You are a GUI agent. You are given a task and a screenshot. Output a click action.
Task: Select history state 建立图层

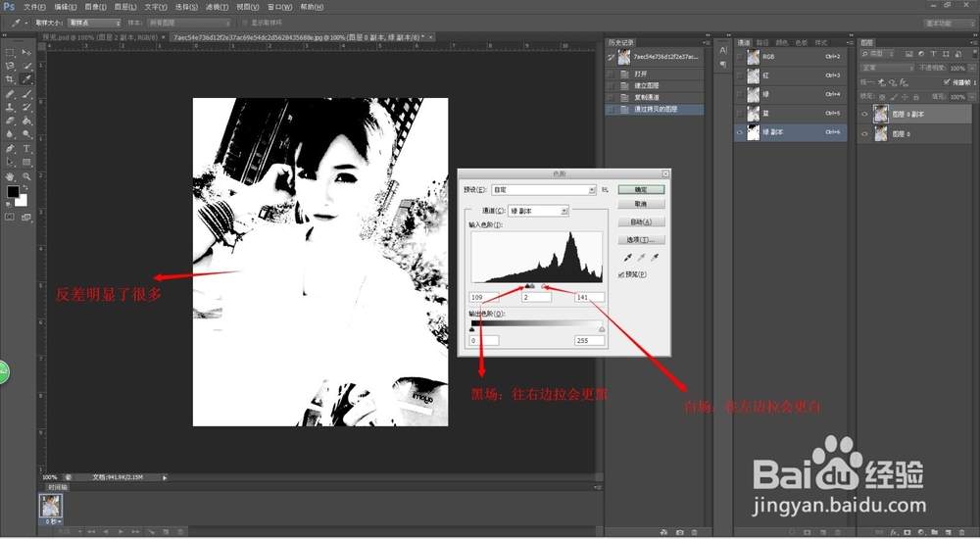655,85
